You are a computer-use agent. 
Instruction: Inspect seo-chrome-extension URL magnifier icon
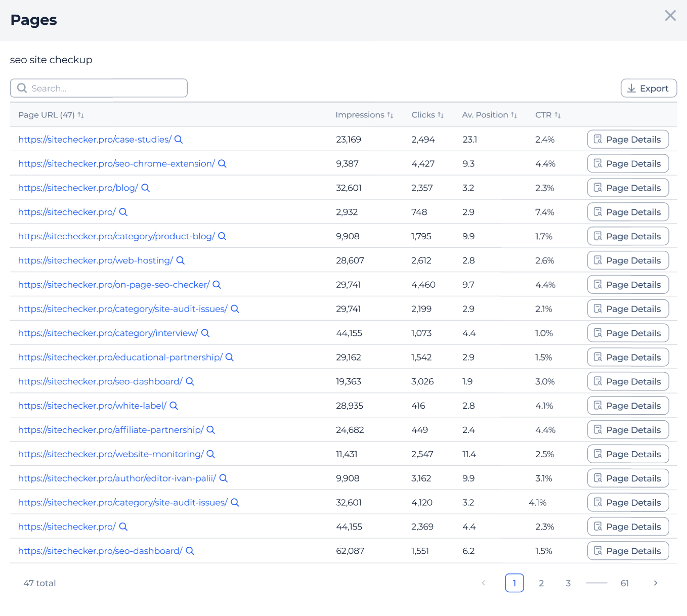222,164
